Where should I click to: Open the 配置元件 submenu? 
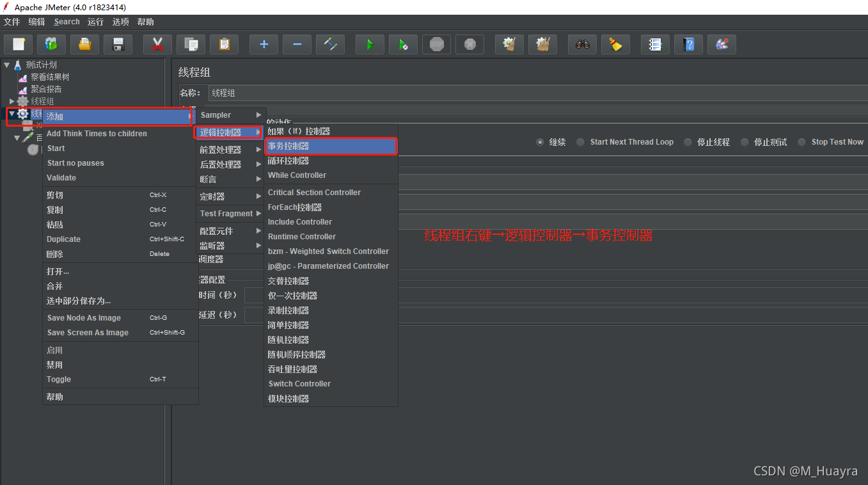coord(231,231)
